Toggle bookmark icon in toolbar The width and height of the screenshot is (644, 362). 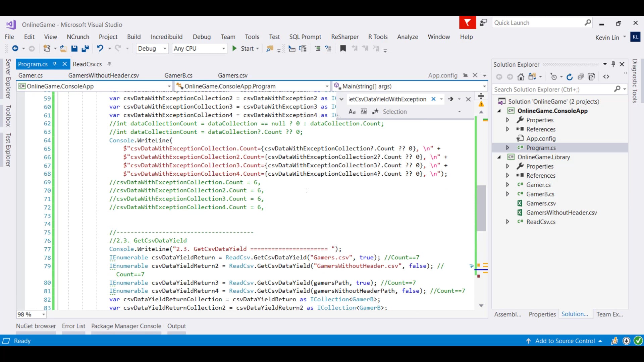(x=343, y=49)
